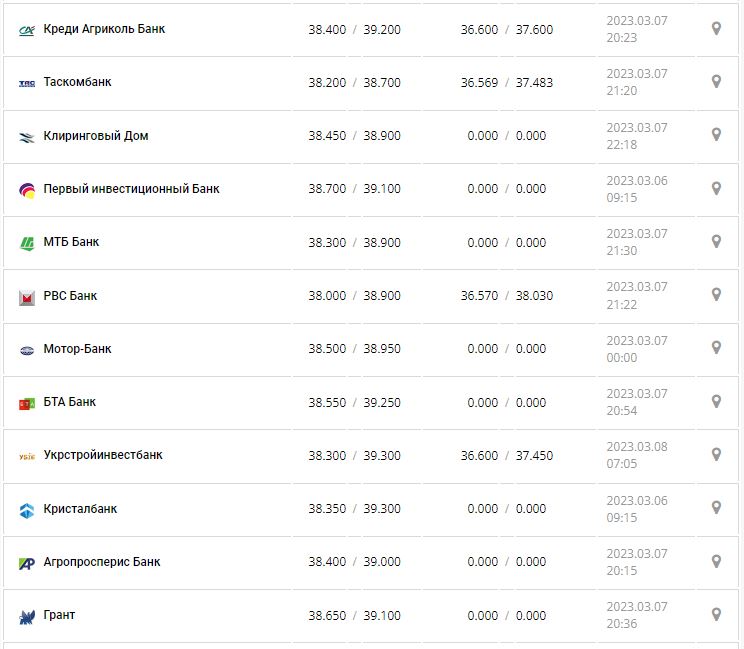Show Таскомбанк branch locations via pin icon
This screenshot has height=649, width=744.
click(x=716, y=82)
